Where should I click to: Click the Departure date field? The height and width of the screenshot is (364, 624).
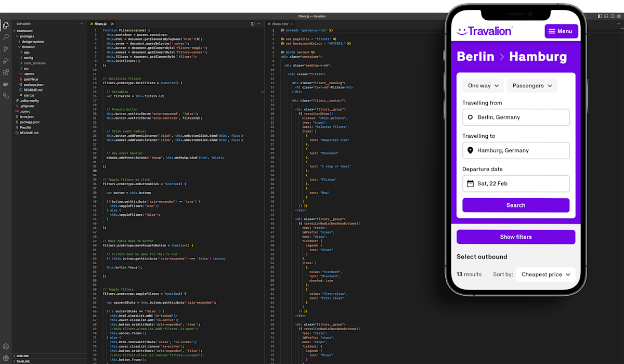[x=516, y=184]
